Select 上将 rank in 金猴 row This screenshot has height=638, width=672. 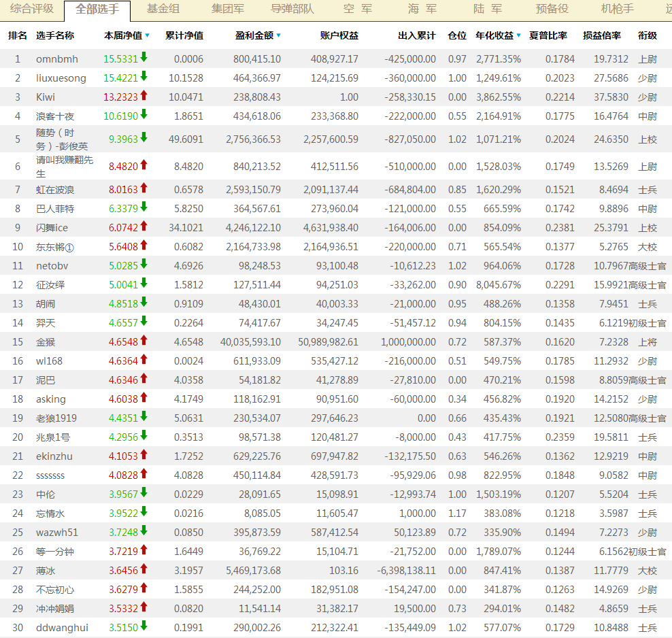(647, 342)
